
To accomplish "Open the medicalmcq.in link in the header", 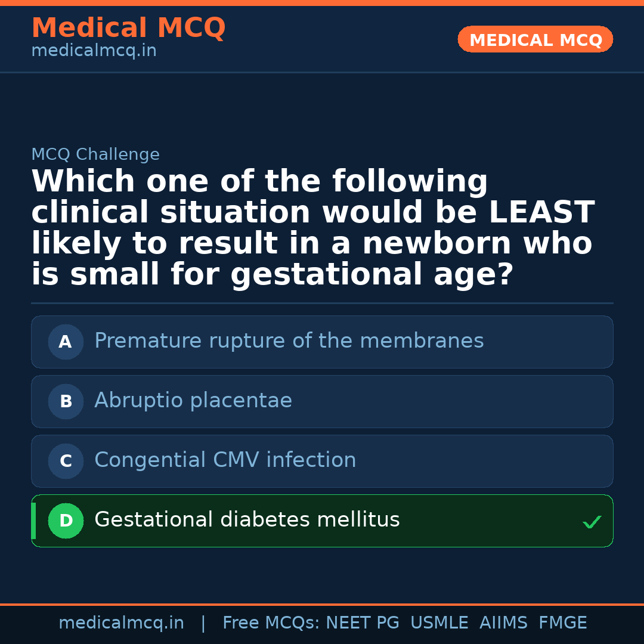I will [x=94, y=51].
